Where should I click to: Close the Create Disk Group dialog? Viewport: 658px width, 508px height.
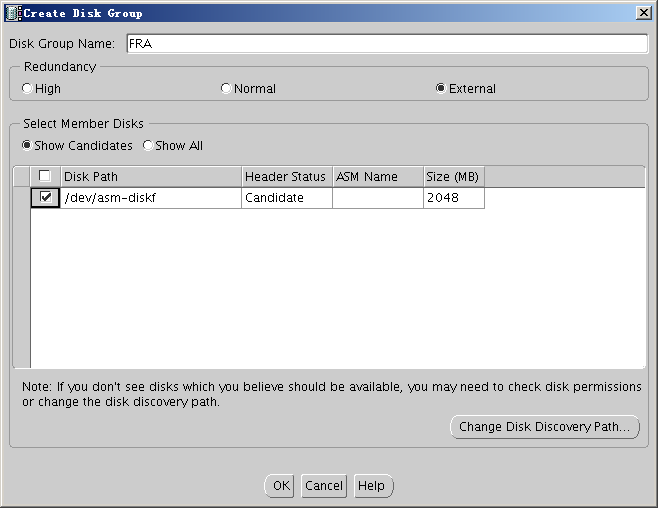(644, 12)
